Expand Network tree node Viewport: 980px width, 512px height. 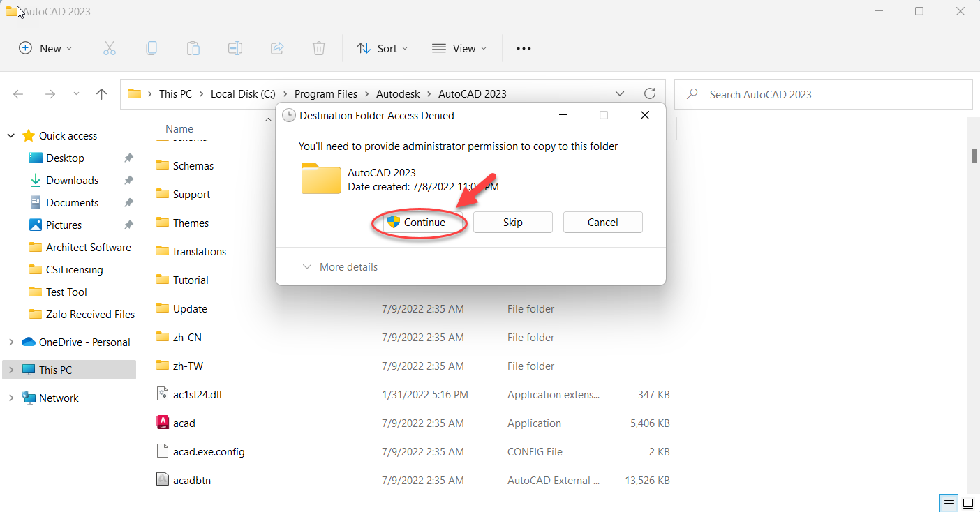[x=10, y=398]
